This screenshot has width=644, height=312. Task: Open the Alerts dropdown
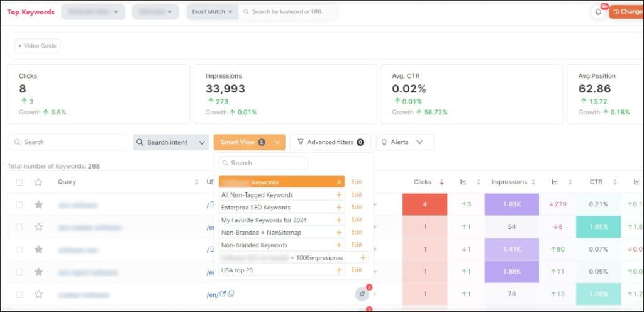[x=405, y=142]
